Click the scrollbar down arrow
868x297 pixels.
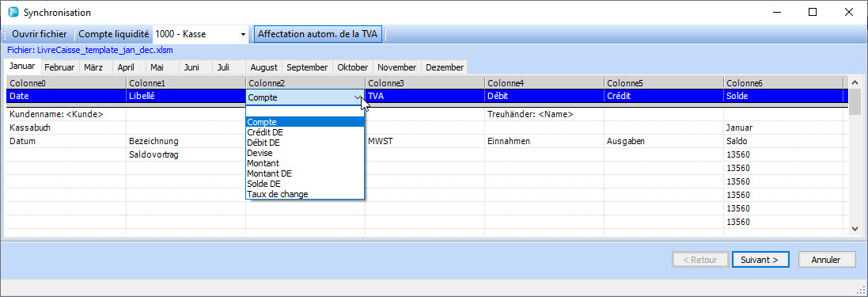coord(855,228)
